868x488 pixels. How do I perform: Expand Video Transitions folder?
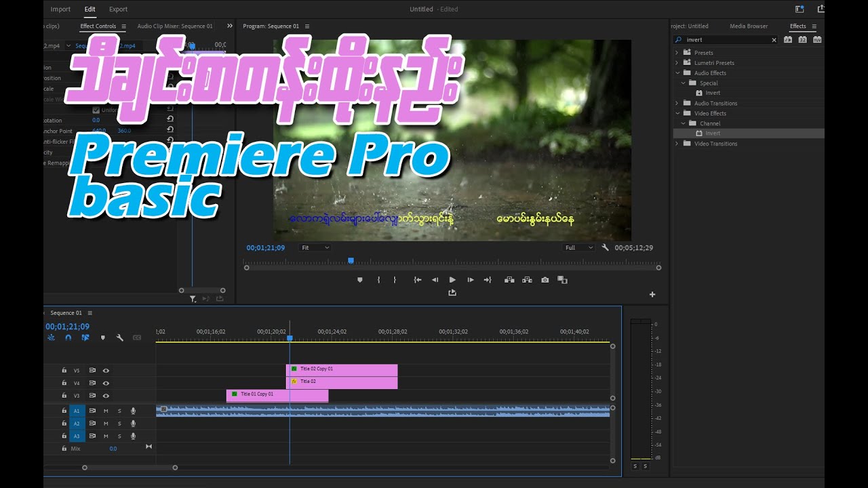[x=677, y=144]
